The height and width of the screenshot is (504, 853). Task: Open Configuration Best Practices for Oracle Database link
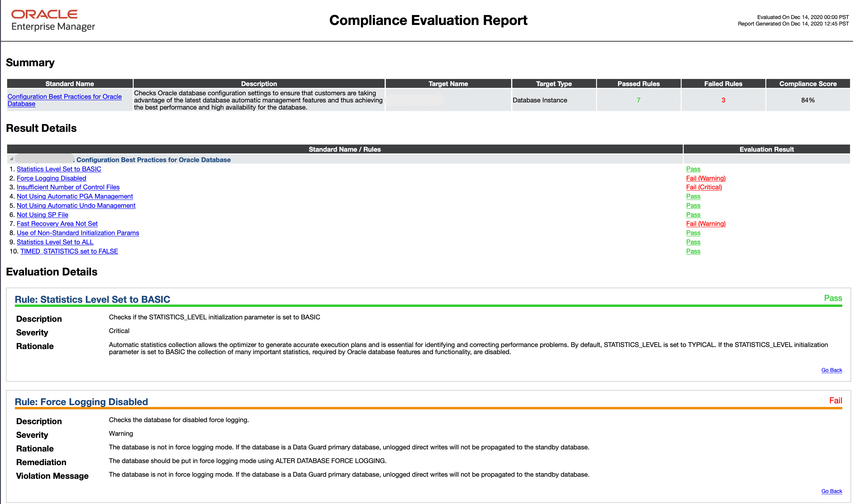point(64,100)
